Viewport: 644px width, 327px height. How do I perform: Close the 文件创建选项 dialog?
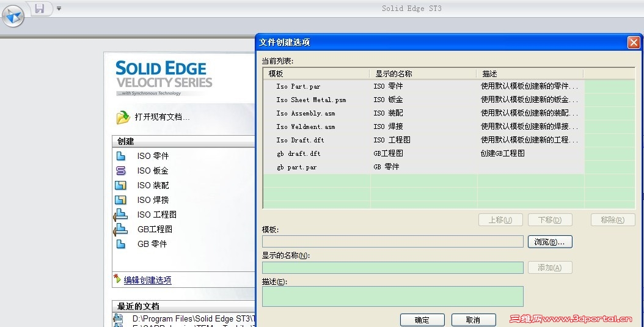(x=634, y=42)
